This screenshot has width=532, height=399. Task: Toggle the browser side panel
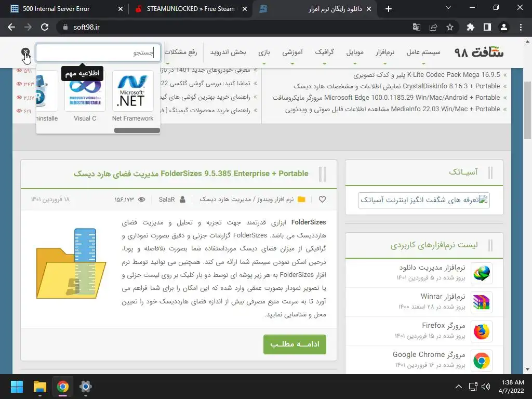click(487, 27)
